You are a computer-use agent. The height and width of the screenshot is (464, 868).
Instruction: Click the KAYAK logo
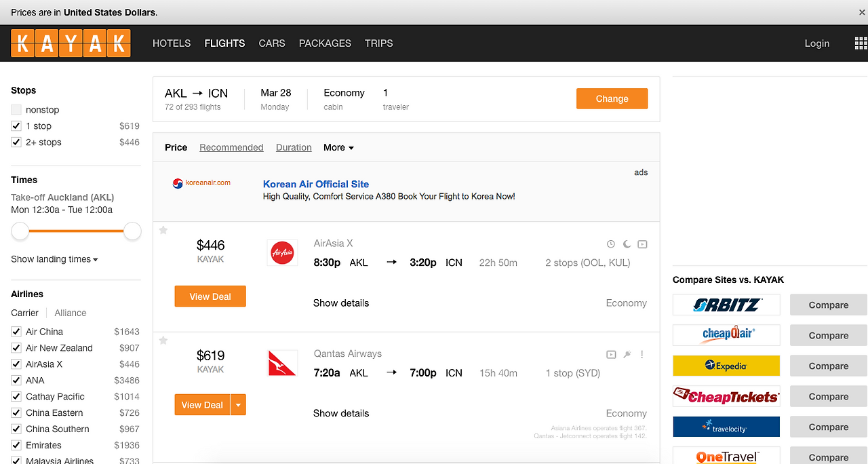click(71, 43)
